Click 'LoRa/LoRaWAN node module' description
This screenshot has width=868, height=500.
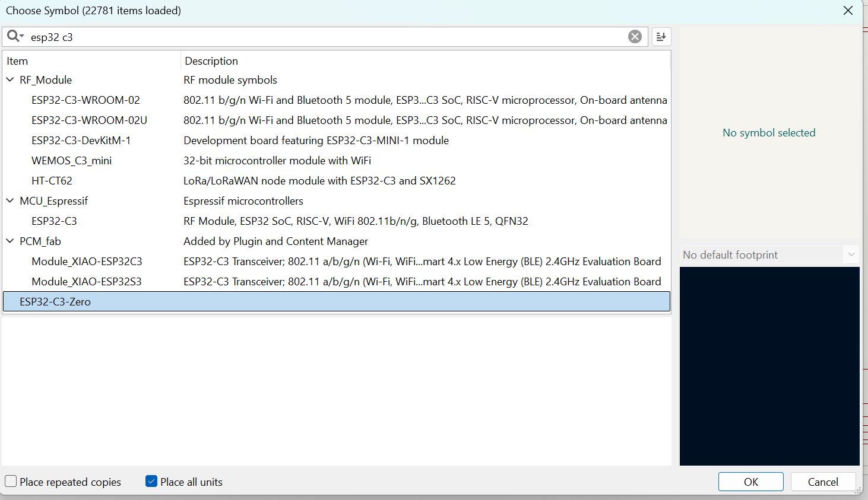pos(319,181)
